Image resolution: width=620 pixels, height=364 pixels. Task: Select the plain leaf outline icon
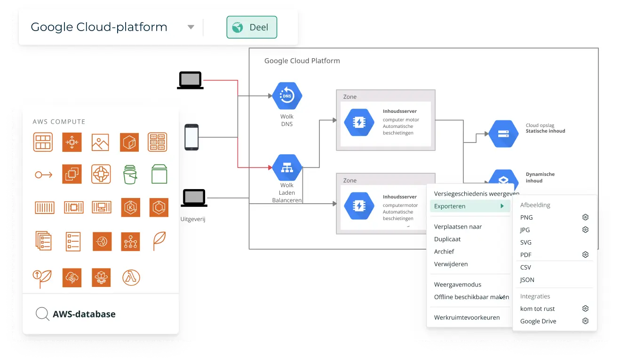[x=159, y=240]
